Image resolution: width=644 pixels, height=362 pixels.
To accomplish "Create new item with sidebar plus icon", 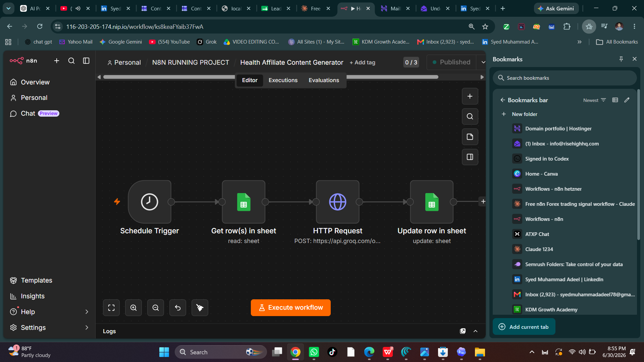I will click(x=57, y=61).
